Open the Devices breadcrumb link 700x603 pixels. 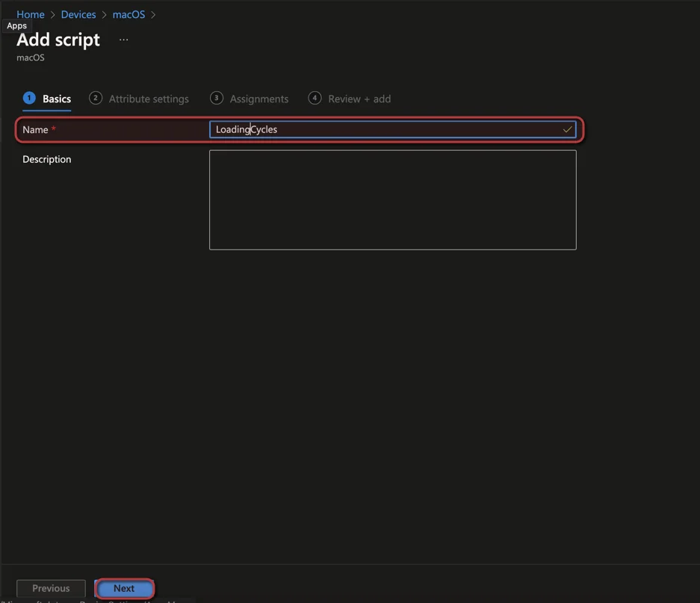pos(78,14)
